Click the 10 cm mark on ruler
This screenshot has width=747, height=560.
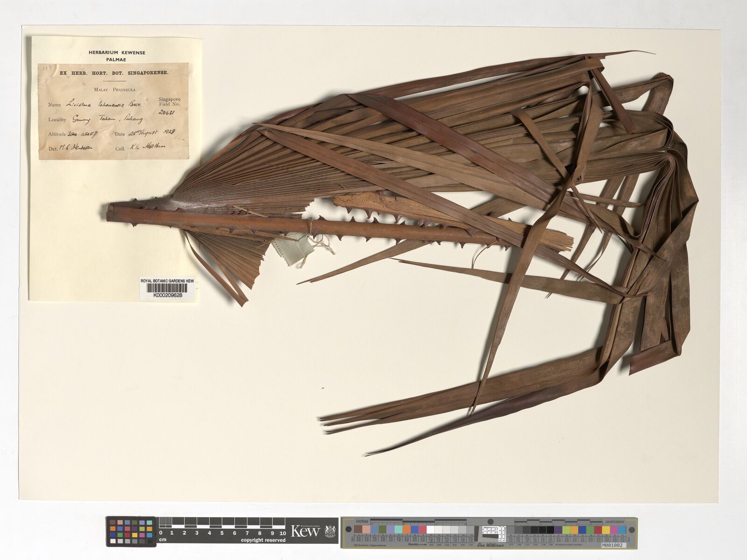(282, 533)
